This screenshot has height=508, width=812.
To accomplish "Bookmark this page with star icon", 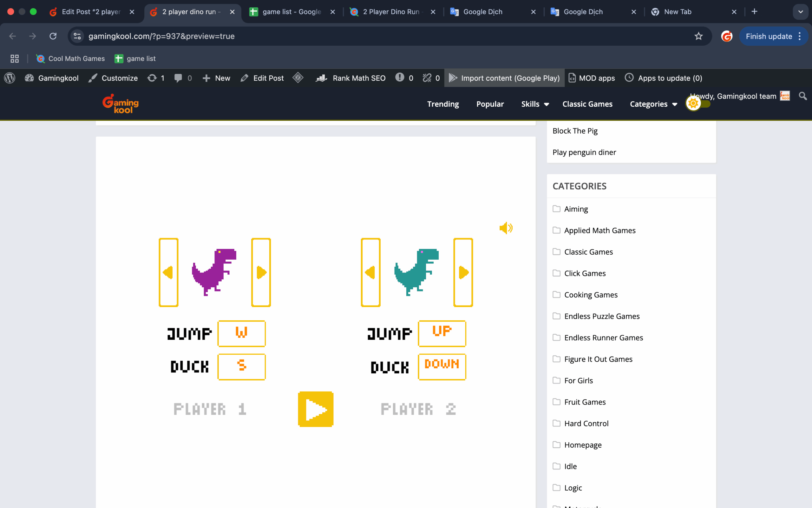I will [x=698, y=36].
